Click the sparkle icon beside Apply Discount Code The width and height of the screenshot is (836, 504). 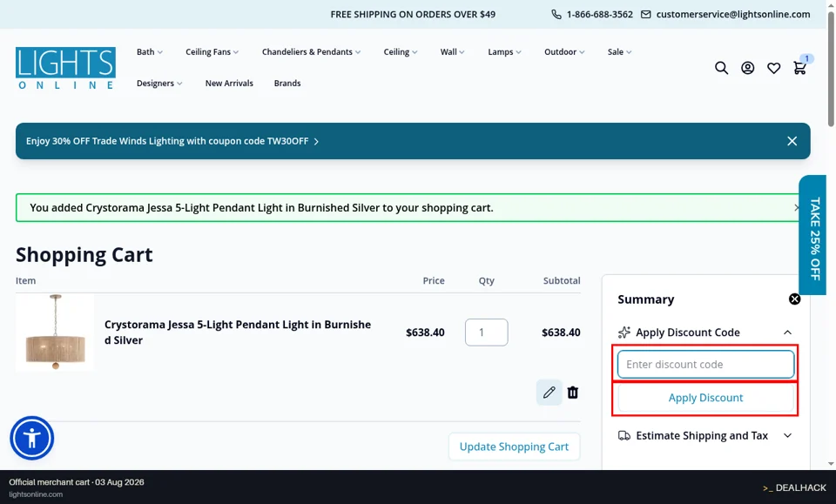pos(624,333)
